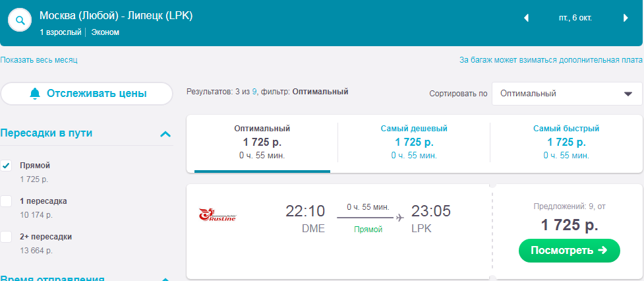Enable the 1 пересадка checkbox
Viewport: 644px width, 281px height.
click(x=7, y=201)
